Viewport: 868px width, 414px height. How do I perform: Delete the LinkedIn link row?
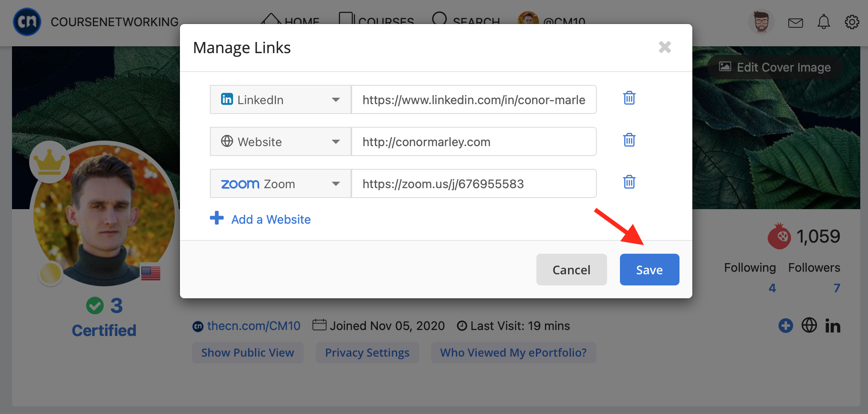(x=629, y=98)
